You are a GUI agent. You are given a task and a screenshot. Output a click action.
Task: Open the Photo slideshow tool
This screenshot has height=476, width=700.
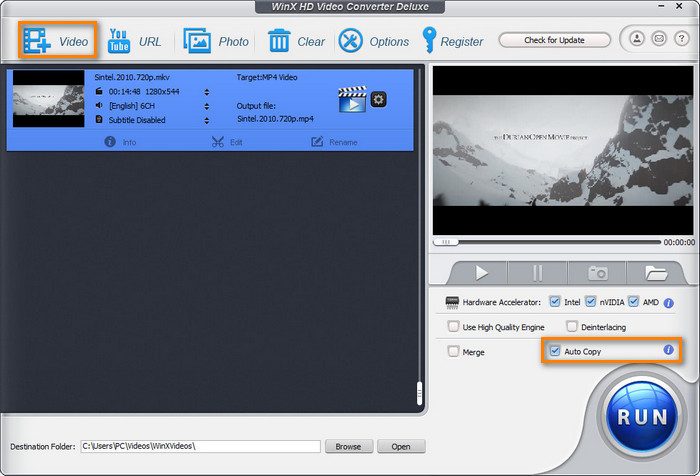click(x=216, y=41)
